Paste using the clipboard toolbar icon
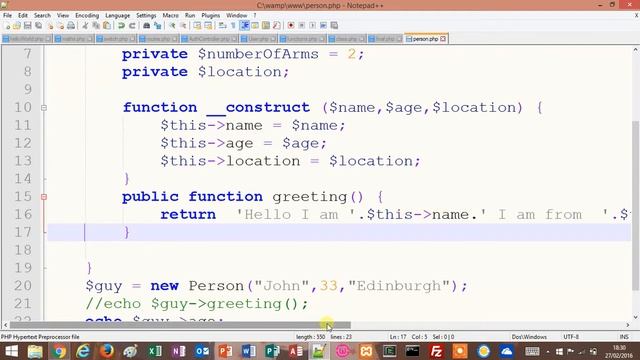 click(107, 25)
